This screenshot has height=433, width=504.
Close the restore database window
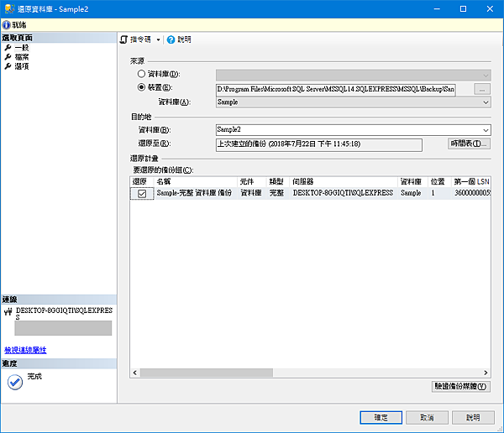pos(490,9)
